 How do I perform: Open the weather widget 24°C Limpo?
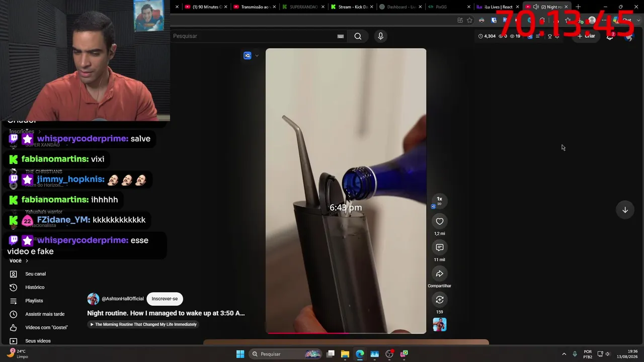click(17, 354)
